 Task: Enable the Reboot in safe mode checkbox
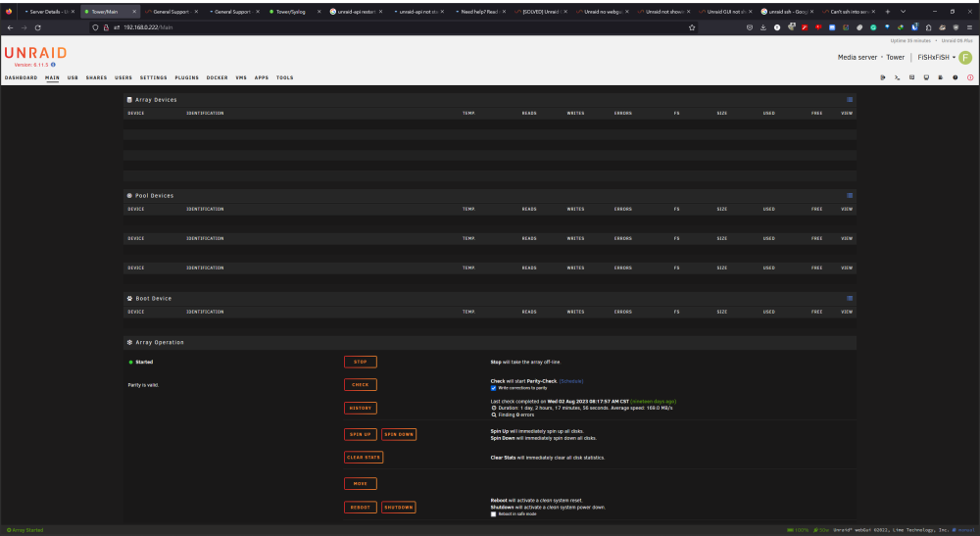493,514
